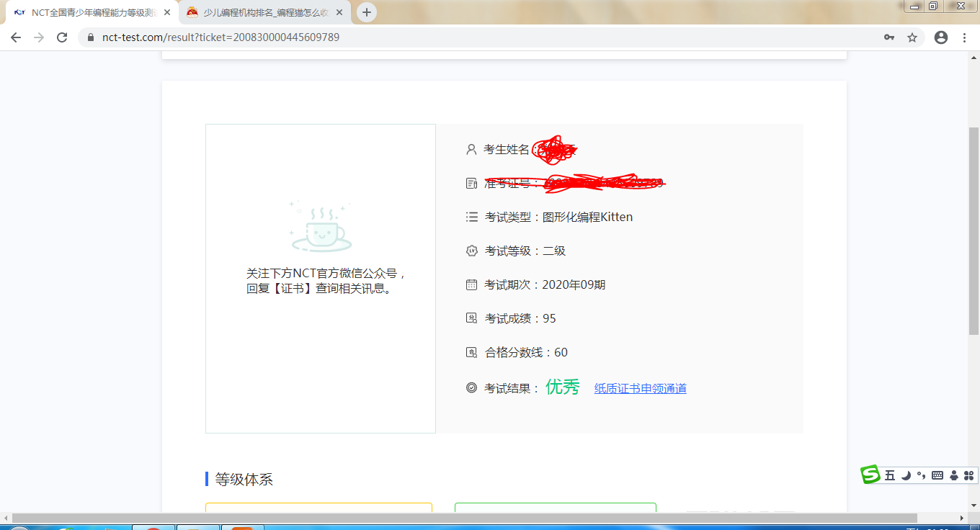Image resolution: width=980 pixels, height=530 pixels.
Task: Click the vertical scrollbar thumb
Action: [974, 230]
